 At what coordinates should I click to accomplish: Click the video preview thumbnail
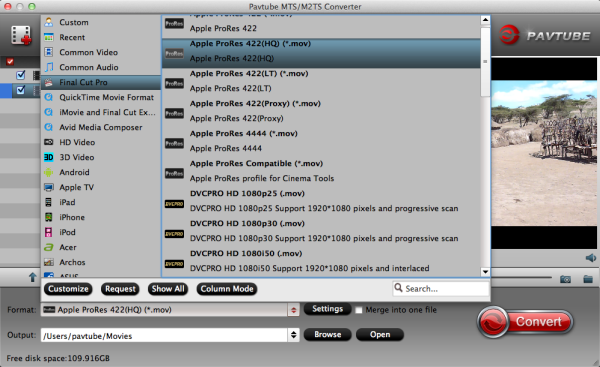coord(544,153)
